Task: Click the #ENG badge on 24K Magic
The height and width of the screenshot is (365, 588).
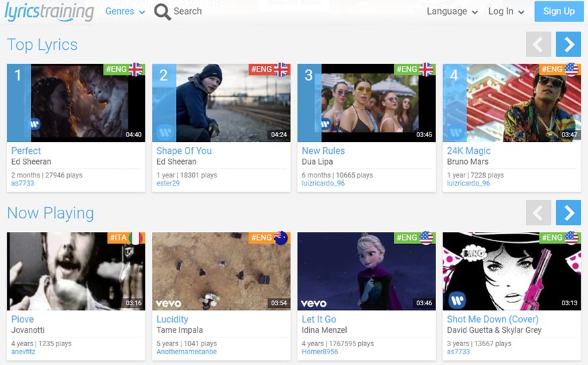Action: [559, 69]
